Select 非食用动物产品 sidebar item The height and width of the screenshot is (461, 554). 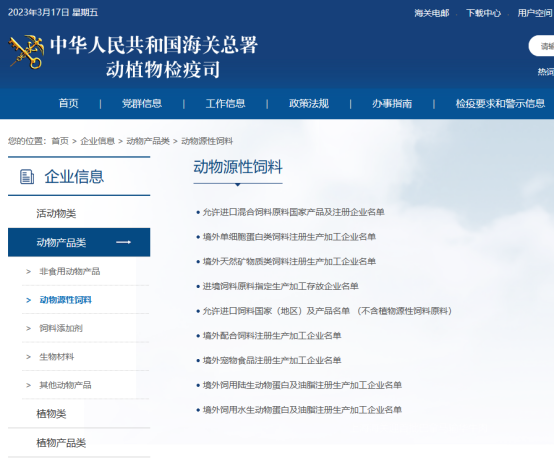click(70, 272)
